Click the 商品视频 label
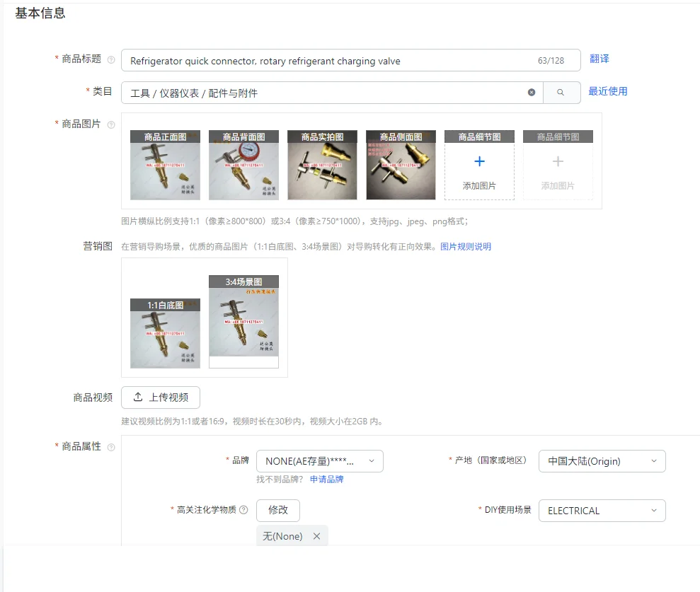 coord(93,397)
